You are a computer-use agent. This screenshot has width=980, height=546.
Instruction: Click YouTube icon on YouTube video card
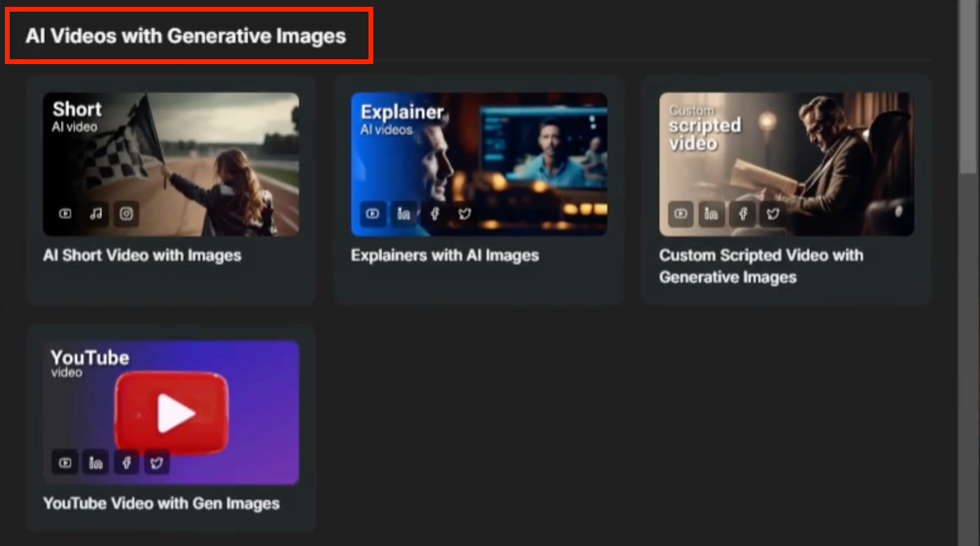[x=65, y=462]
